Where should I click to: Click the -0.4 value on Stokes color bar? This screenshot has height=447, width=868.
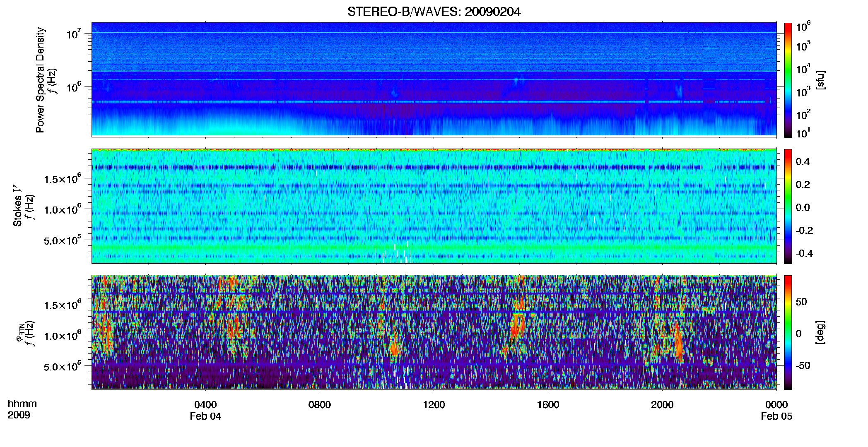pyautogui.click(x=804, y=253)
